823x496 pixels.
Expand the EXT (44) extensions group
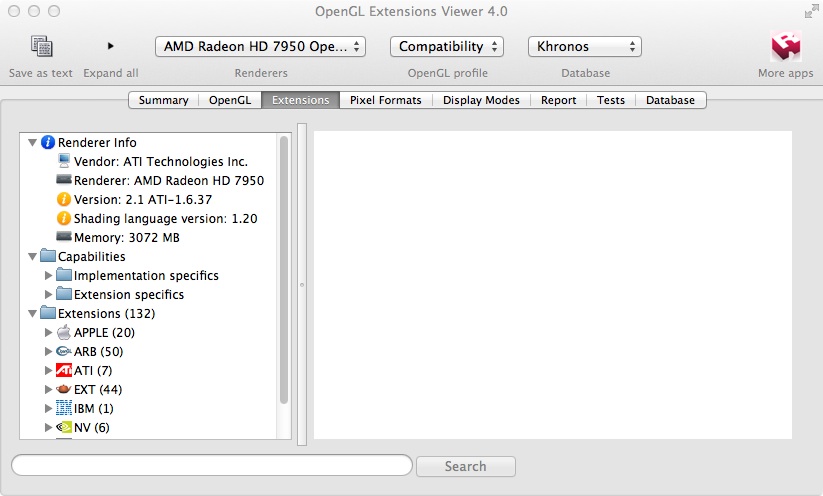[48, 389]
